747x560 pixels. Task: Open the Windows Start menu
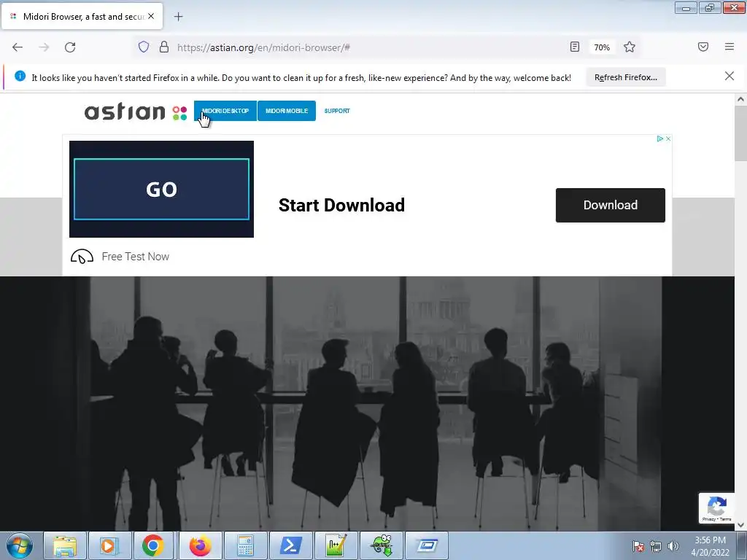click(20, 545)
